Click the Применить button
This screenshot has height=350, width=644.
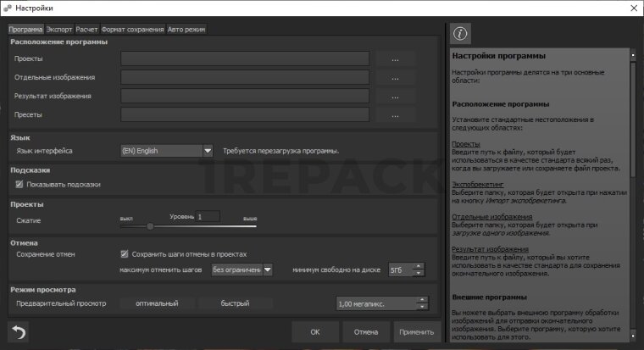tap(416, 331)
